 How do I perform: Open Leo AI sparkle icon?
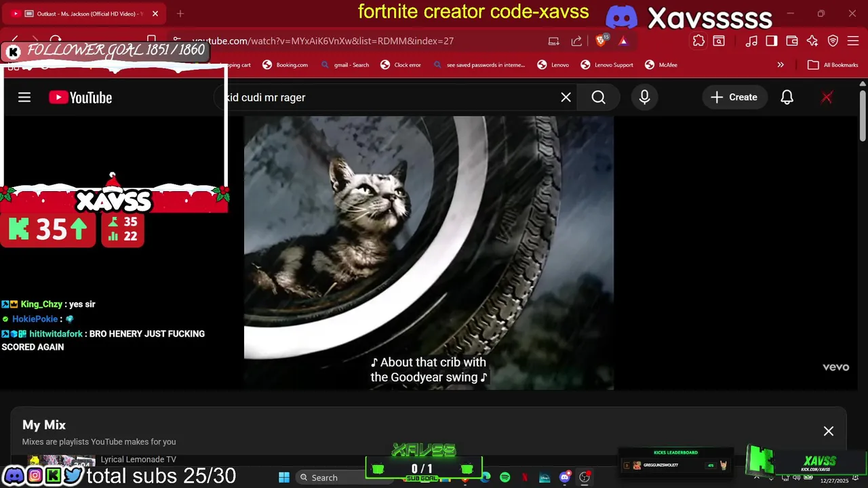812,41
